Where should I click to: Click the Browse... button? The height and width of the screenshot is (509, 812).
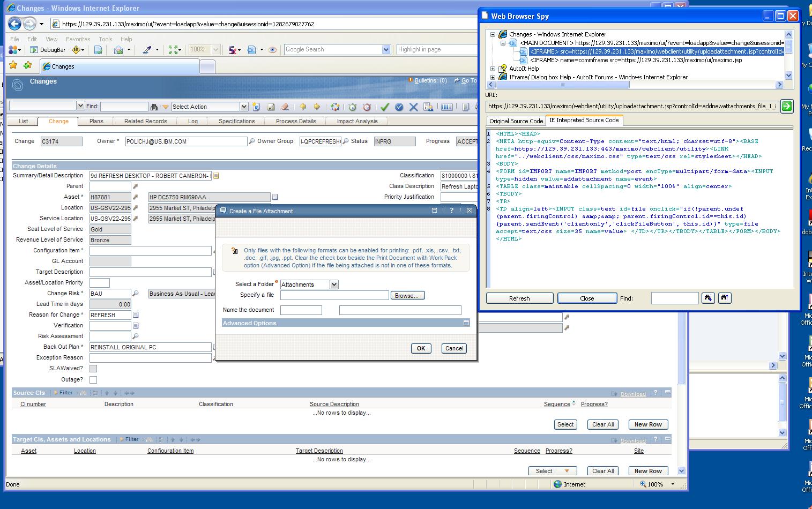[408, 295]
